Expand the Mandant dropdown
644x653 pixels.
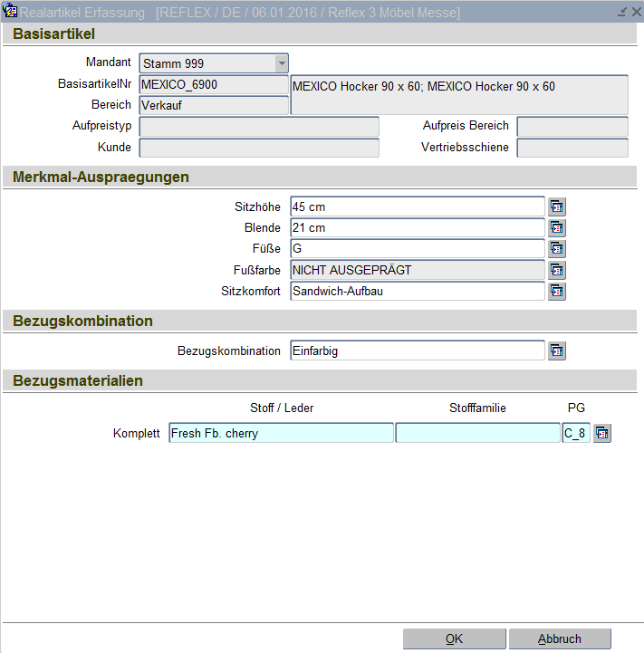282,63
